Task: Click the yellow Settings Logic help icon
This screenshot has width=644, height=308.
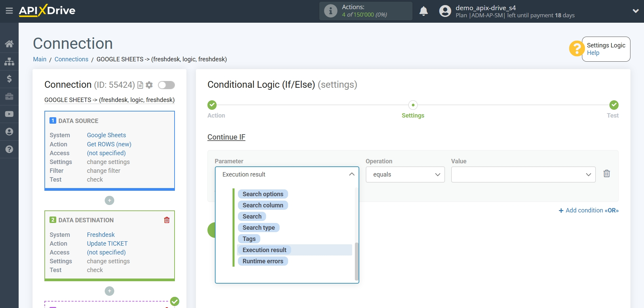Action: point(577,49)
